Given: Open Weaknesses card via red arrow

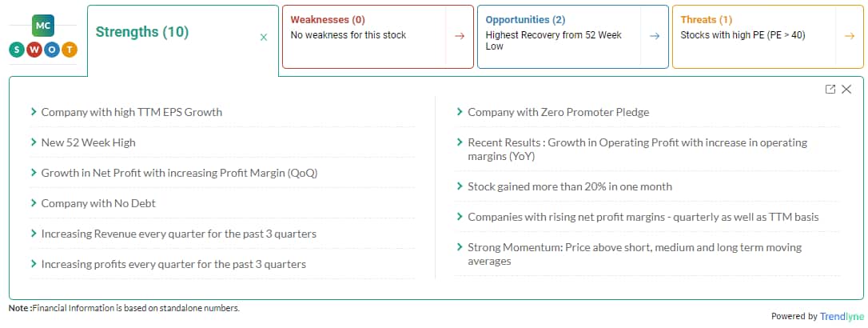Looking at the screenshot, I should point(459,37).
